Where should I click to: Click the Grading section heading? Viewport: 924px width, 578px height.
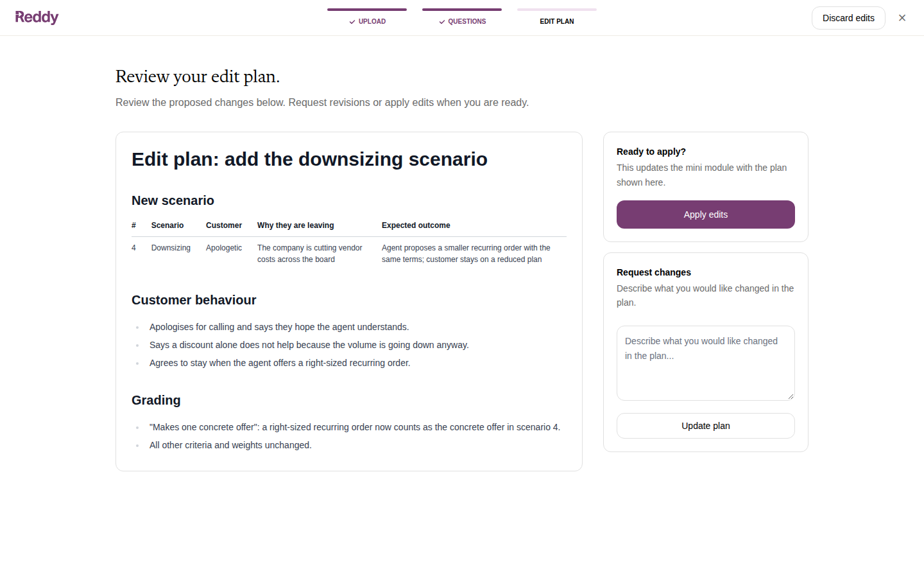(156, 400)
